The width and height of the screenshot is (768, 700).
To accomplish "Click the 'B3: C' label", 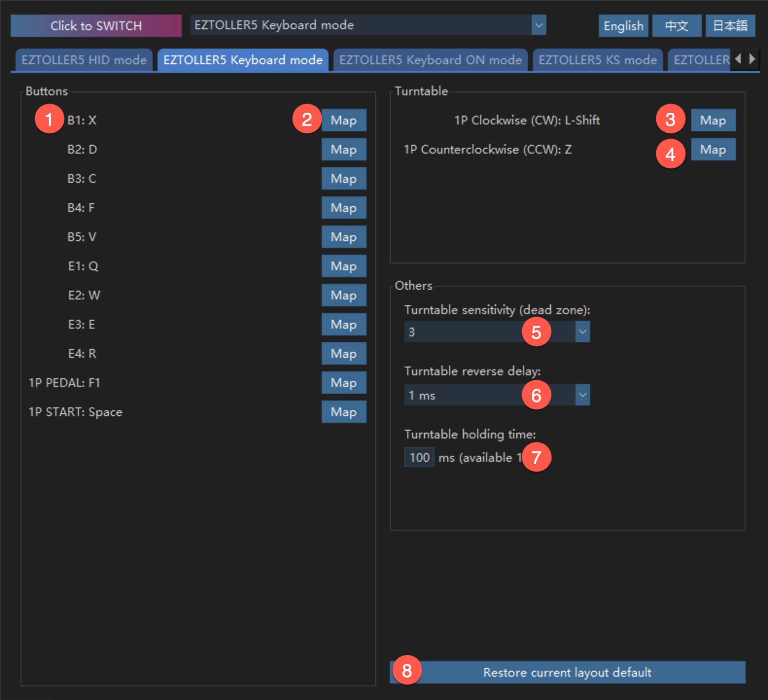I will pos(82,178).
